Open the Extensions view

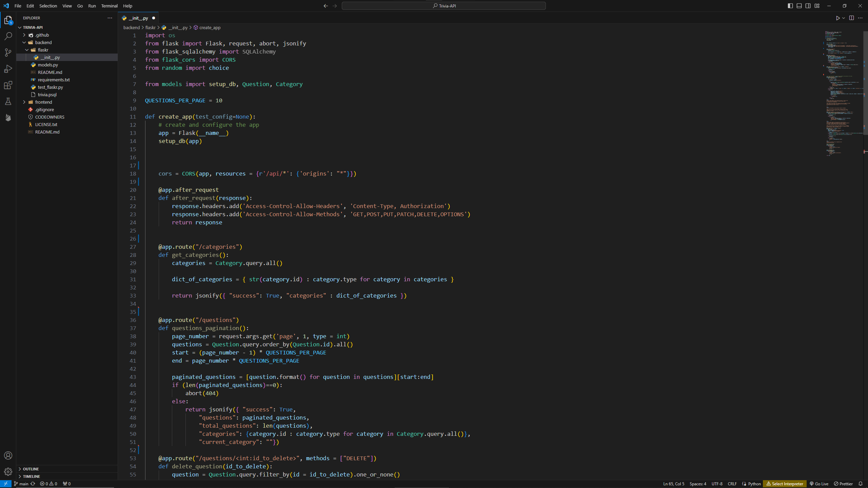pos(8,85)
